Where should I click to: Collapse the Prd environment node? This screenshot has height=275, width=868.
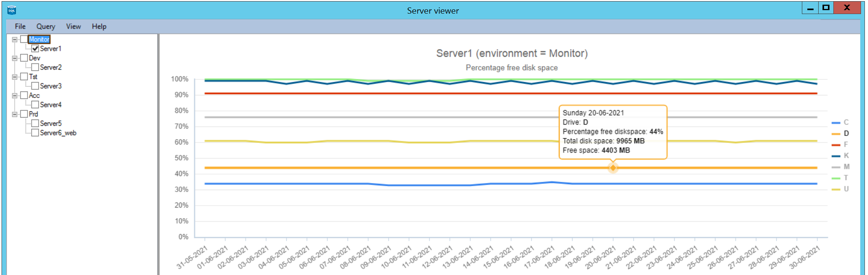pos(15,114)
